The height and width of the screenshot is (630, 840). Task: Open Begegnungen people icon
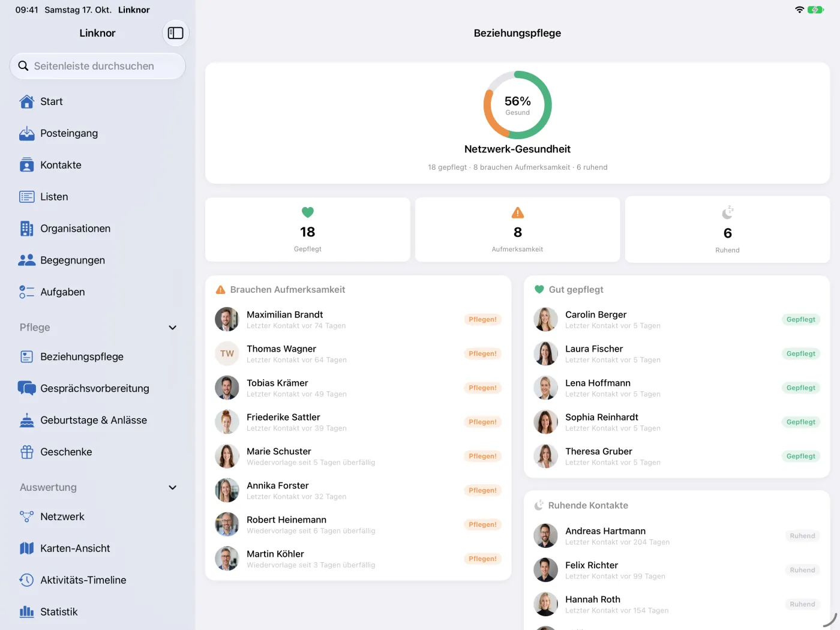click(27, 260)
